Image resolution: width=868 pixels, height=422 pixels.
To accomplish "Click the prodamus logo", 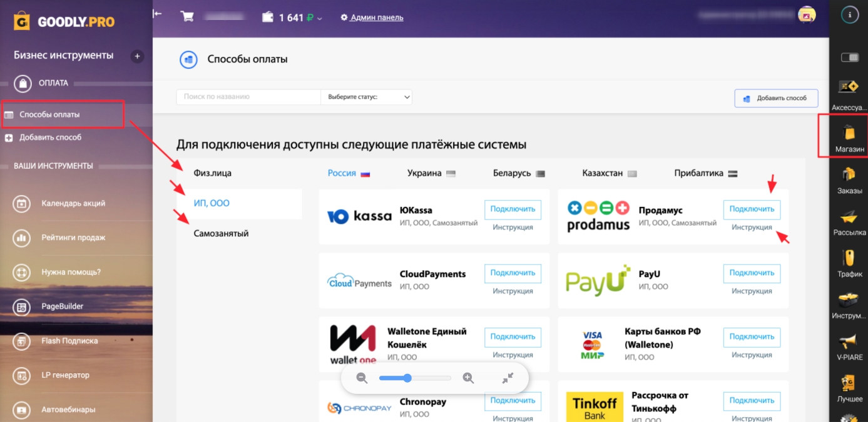I will point(598,216).
